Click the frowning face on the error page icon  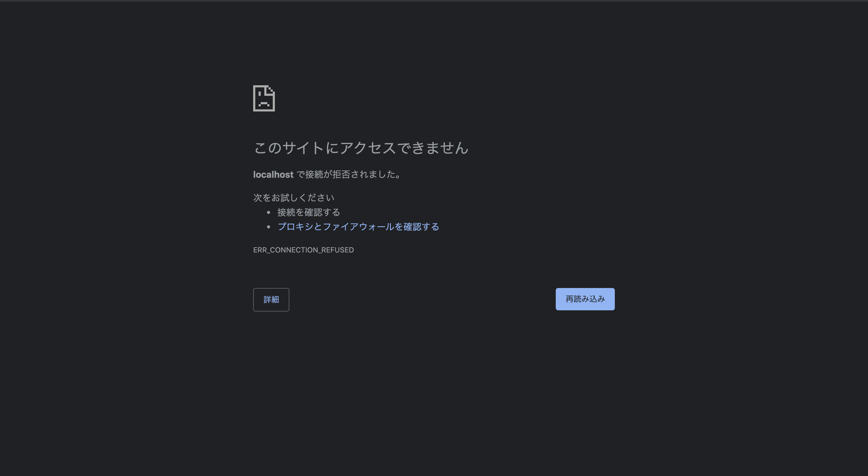tap(264, 101)
